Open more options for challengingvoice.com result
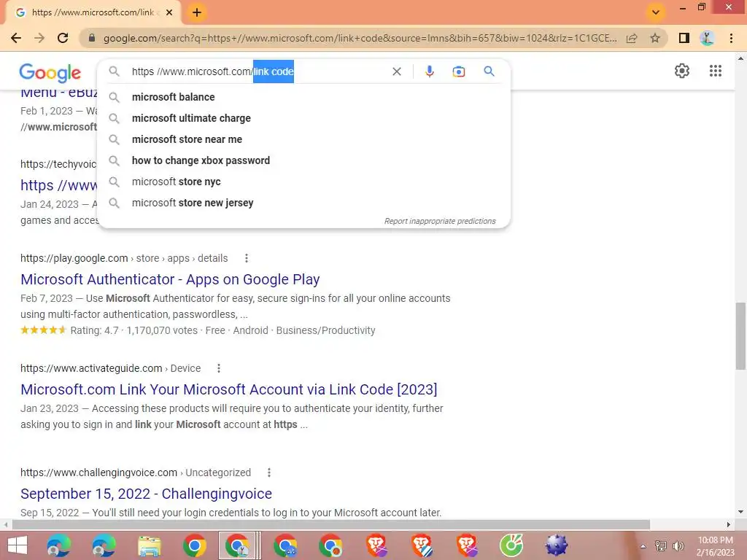The width and height of the screenshot is (747, 560). [x=269, y=472]
